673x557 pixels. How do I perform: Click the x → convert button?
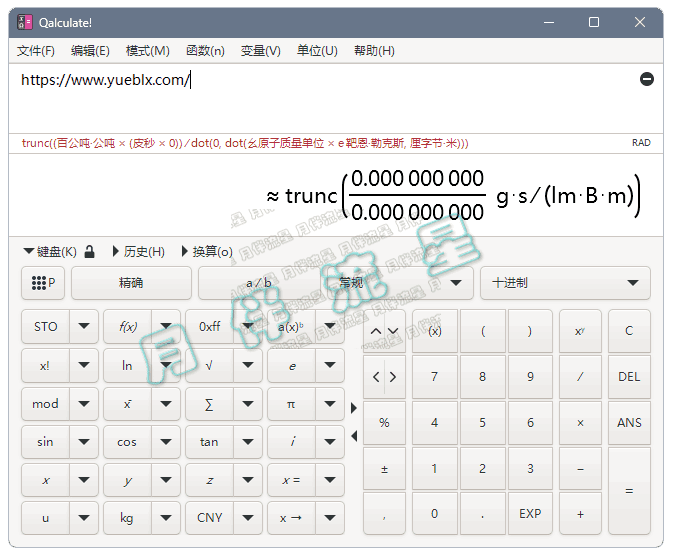(x=291, y=518)
